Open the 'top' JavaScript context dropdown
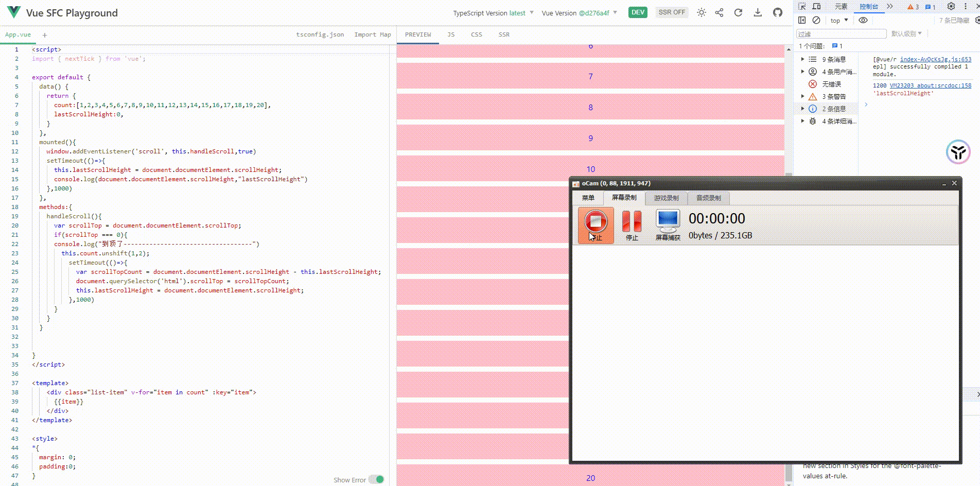This screenshot has width=980, height=486. 839,21
